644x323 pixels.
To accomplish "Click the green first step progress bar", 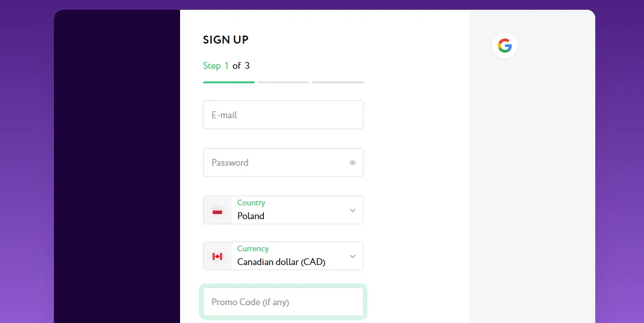I will pos(229,82).
